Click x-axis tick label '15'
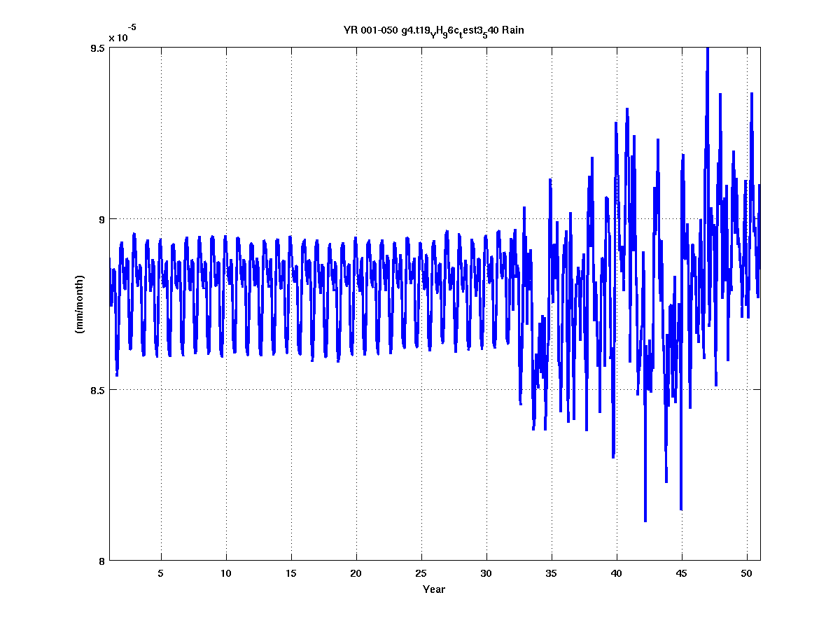840x630 pixels. (291, 573)
